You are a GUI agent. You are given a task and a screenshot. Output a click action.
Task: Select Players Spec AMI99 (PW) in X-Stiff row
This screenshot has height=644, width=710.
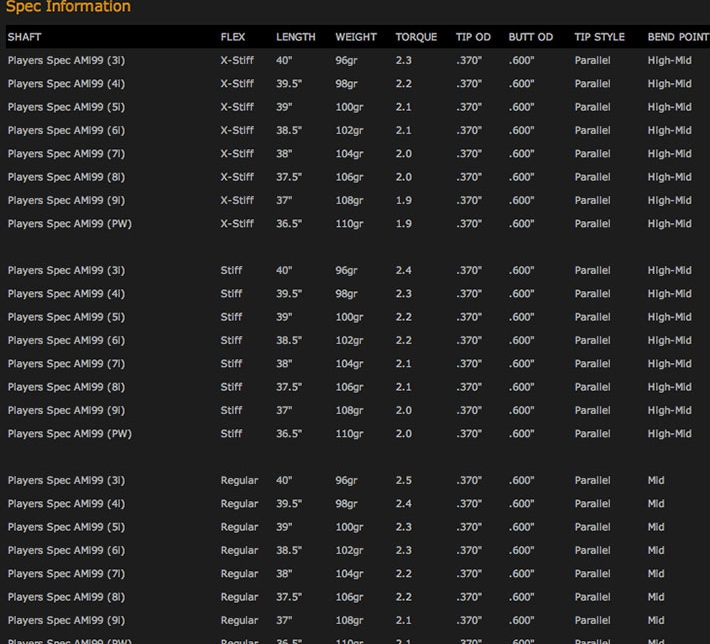tap(70, 224)
